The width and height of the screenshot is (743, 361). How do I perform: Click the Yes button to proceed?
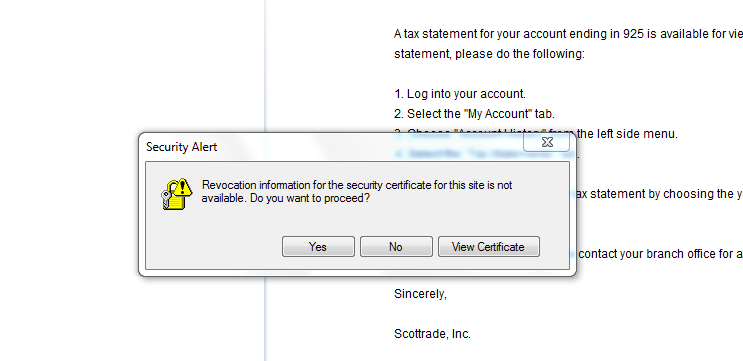[318, 247]
